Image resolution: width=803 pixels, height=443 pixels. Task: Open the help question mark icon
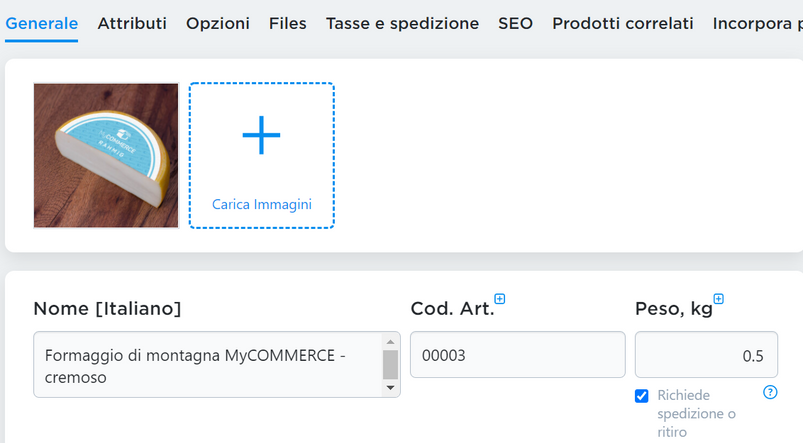tap(770, 392)
